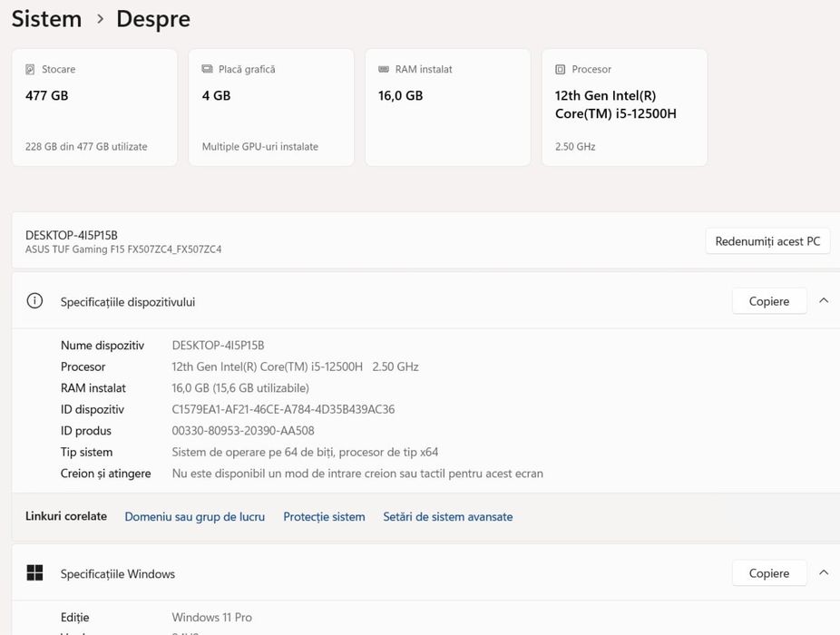Select the 64 de biți system type value
840x635 pixels.
click(305, 453)
